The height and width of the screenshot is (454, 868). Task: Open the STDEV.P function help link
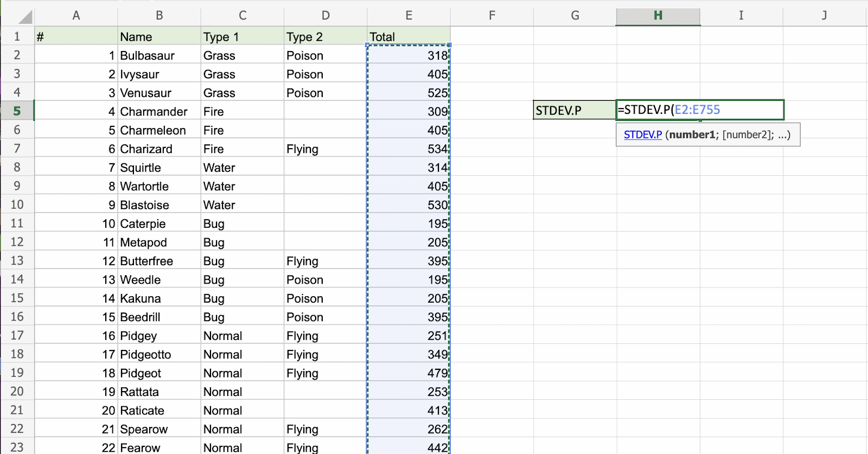click(642, 135)
